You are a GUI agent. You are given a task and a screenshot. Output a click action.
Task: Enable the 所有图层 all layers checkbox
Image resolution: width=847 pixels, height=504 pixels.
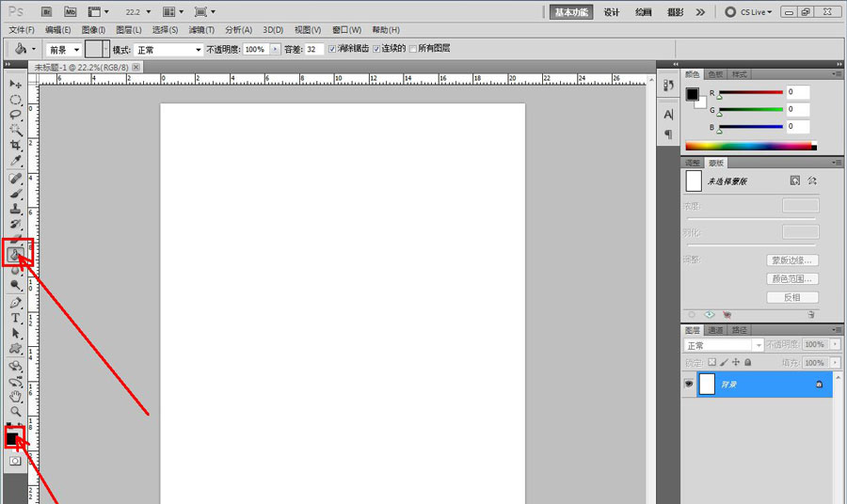point(413,49)
